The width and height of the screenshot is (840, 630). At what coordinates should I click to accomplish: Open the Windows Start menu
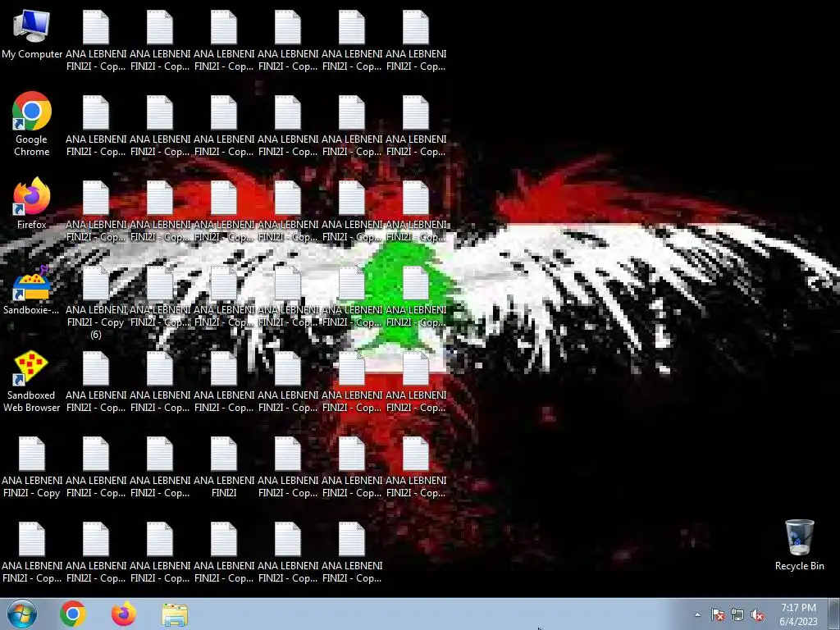(x=21, y=614)
